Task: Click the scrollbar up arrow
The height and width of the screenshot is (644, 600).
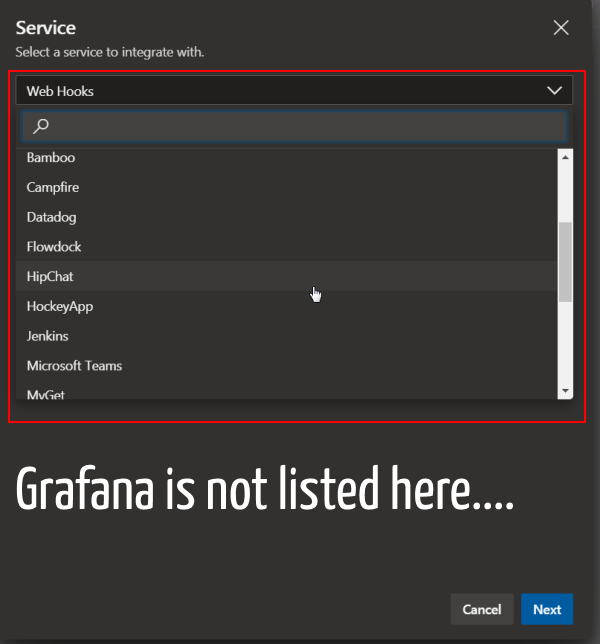Action: pos(565,157)
